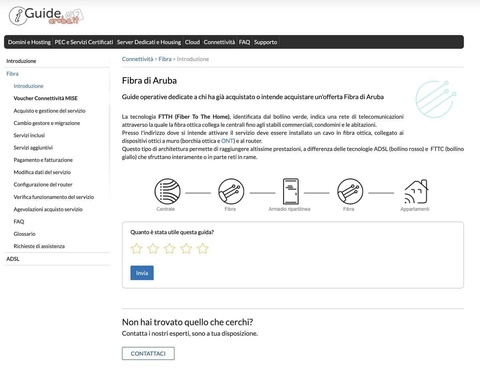
Task: Open the Connettività menu
Action: click(x=219, y=42)
